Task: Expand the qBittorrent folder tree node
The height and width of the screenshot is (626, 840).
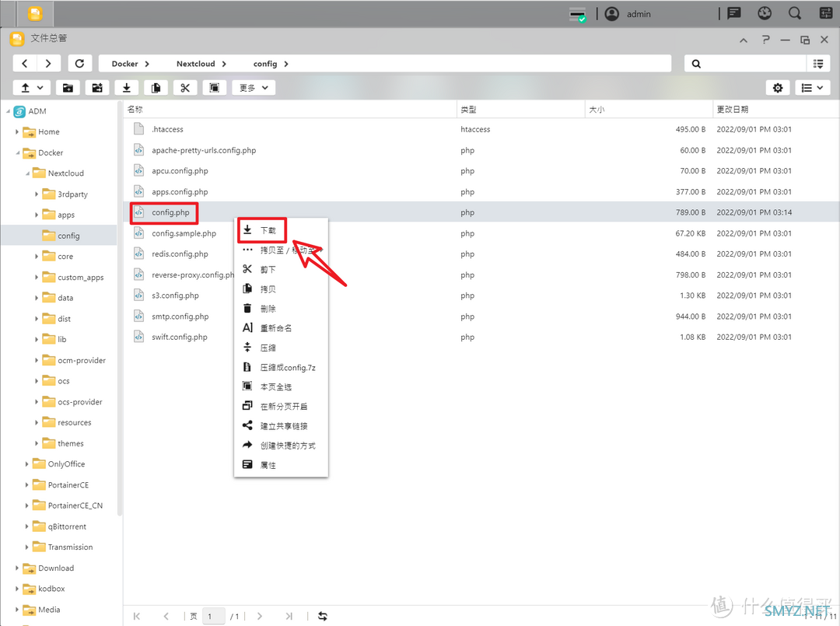Action: [26, 526]
